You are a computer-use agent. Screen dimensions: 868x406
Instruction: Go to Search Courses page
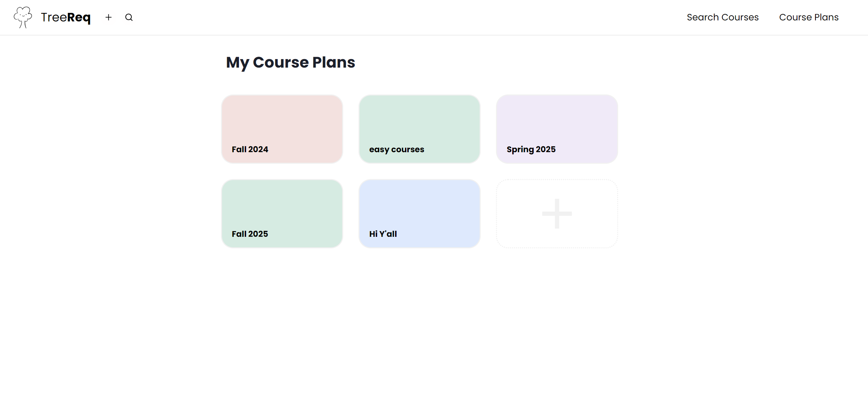click(x=723, y=17)
